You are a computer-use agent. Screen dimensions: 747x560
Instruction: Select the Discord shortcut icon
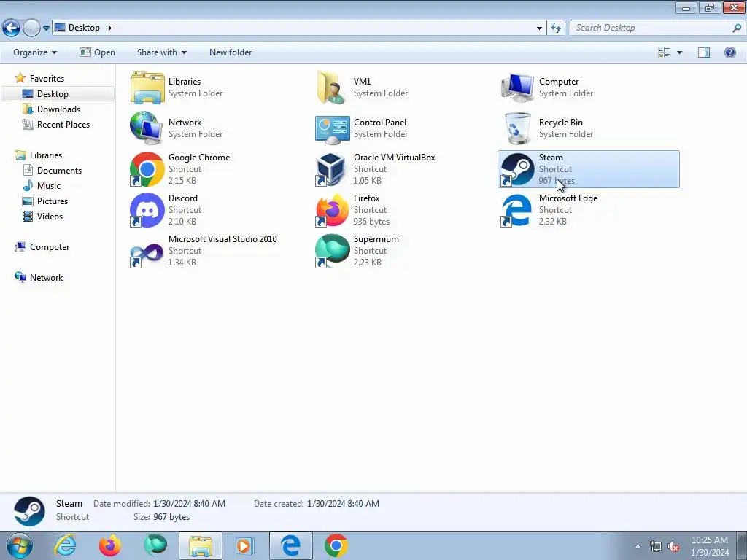click(x=147, y=210)
